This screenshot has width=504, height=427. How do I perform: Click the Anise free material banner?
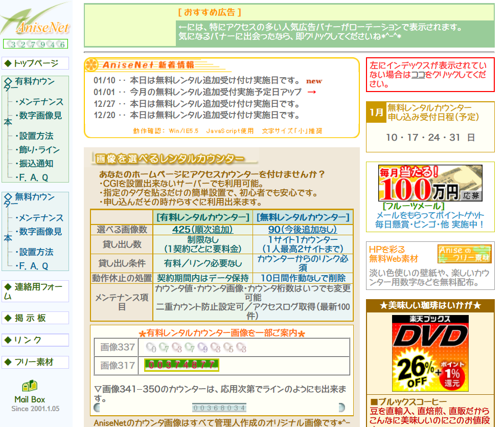464,254
